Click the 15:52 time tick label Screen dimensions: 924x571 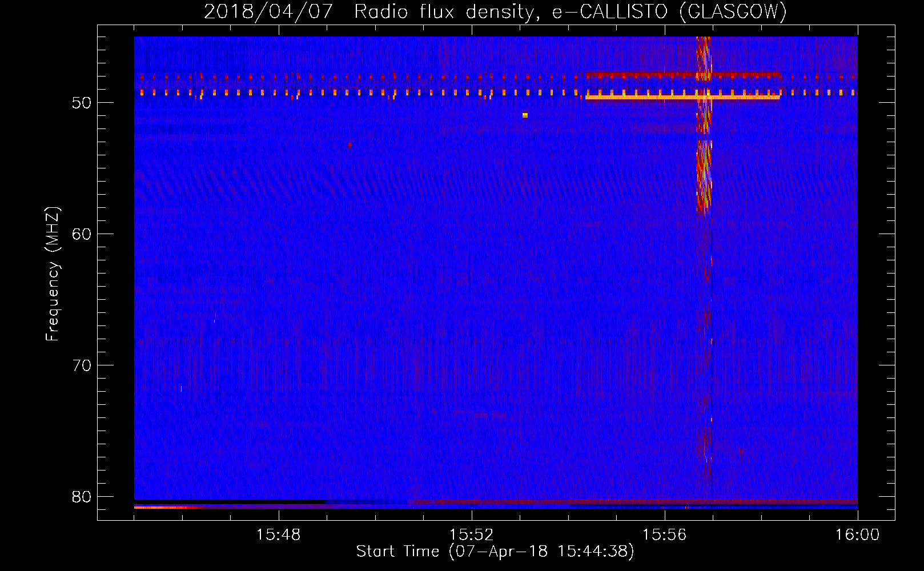(x=472, y=535)
